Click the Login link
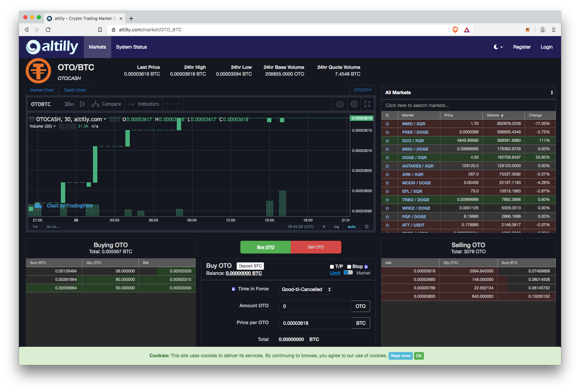This screenshot has height=392, width=580. 546,47
